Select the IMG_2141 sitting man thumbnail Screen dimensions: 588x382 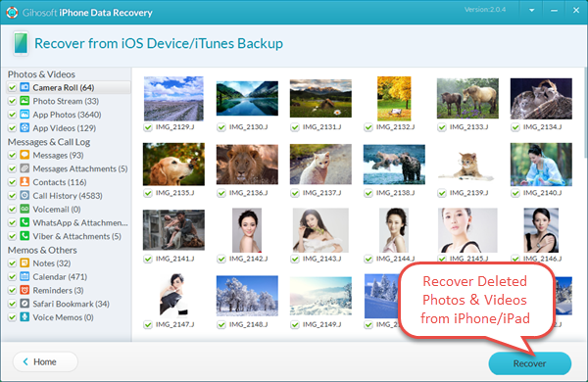173,230
